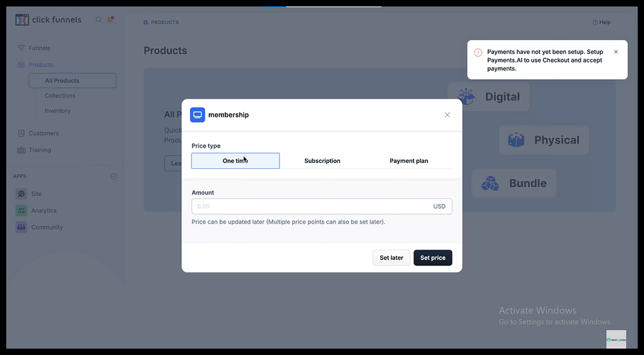Click the Bundle product type label

point(528,183)
